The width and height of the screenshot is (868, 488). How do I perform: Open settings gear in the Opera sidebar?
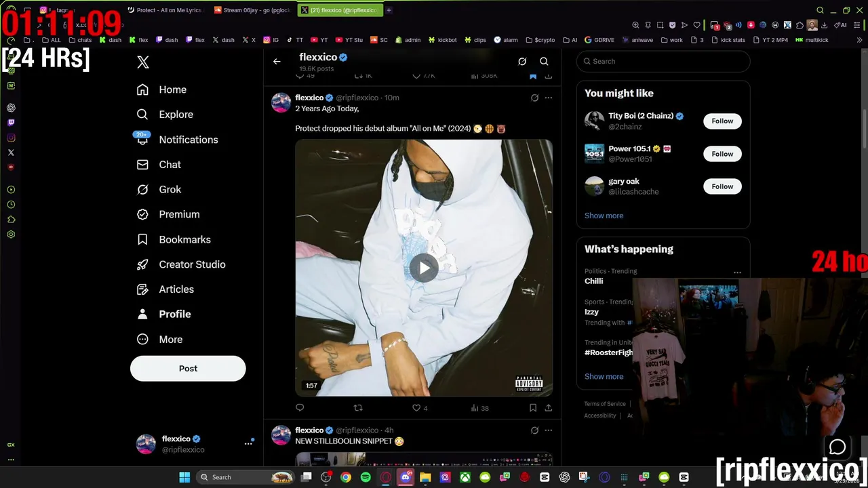(11, 235)
